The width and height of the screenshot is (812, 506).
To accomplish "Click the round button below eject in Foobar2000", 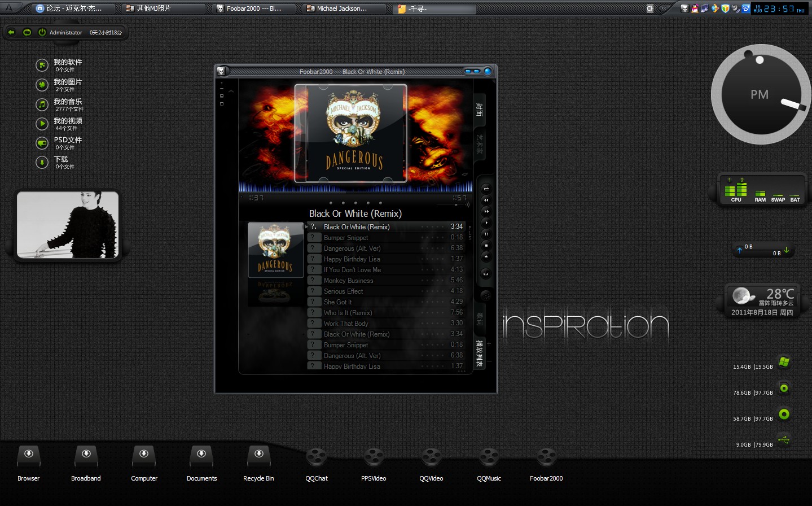I will (x=486, y=274).
